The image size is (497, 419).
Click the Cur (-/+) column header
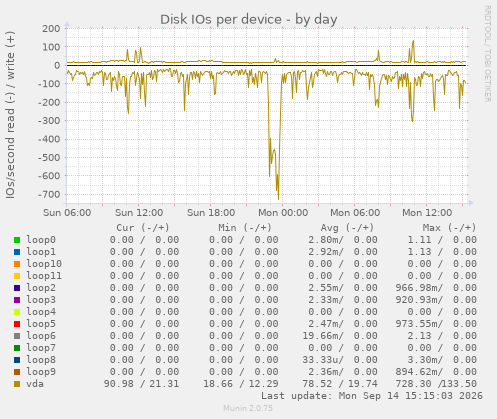pos(143,228)
